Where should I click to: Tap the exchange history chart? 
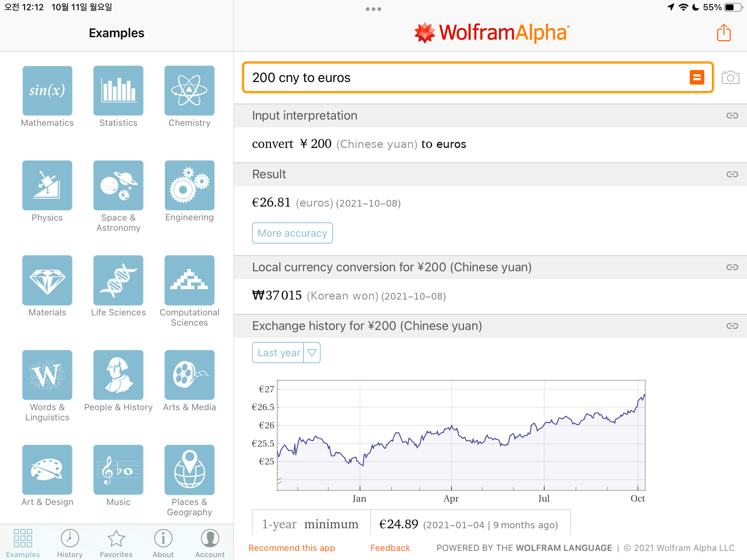(461, 435)
